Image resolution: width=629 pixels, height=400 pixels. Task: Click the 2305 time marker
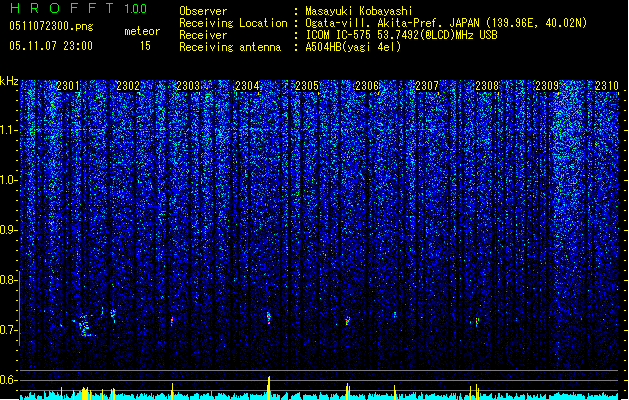[307, 86]
